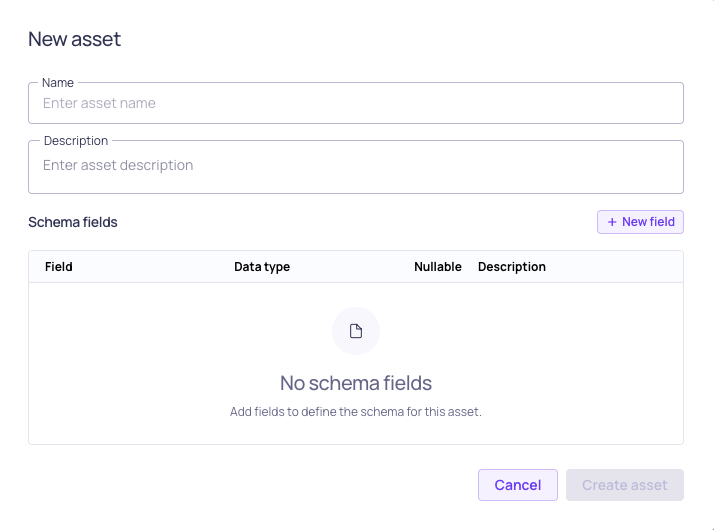Click the Field column header
Image resolution: width=714 pixels, height=530 pixels.
[59, 267]
